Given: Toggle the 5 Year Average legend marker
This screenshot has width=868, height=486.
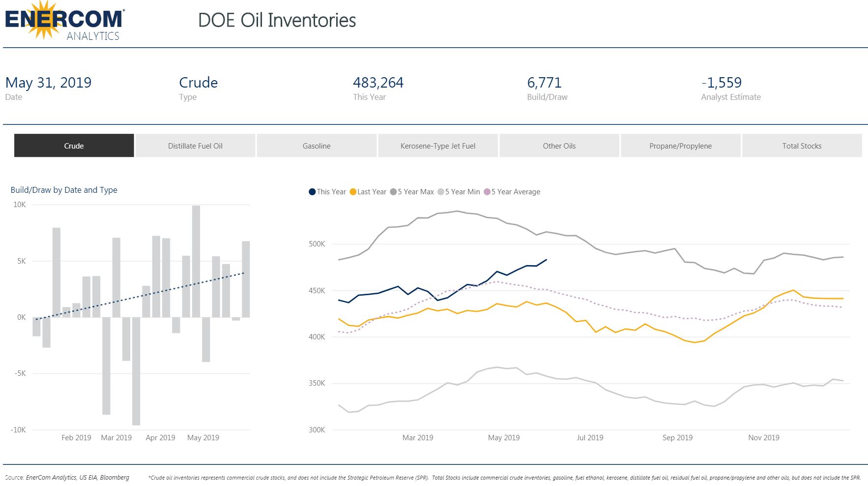Looking at the screenshot, I should coord(487,192).
